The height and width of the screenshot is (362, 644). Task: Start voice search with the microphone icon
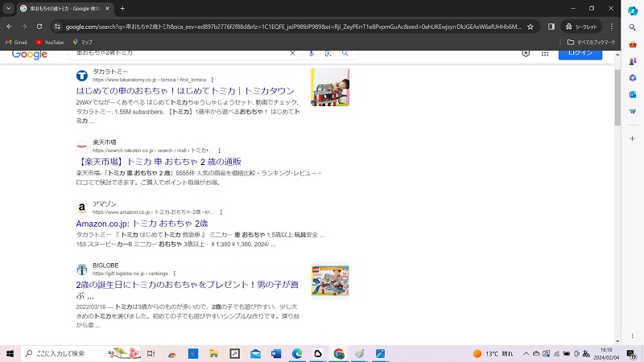312,53
